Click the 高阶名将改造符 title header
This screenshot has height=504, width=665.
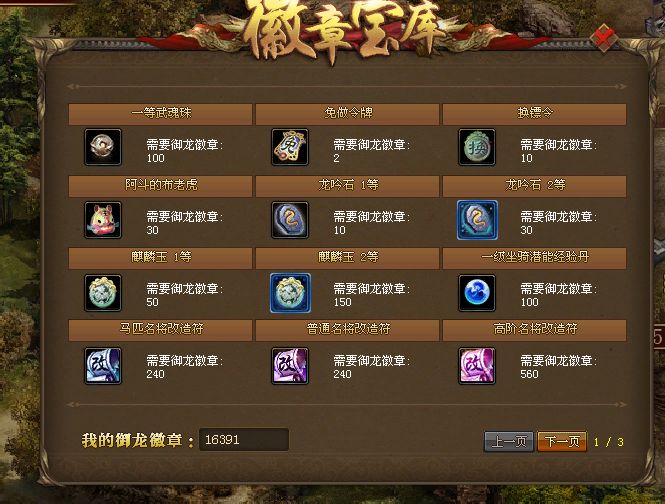click(534, 330)
